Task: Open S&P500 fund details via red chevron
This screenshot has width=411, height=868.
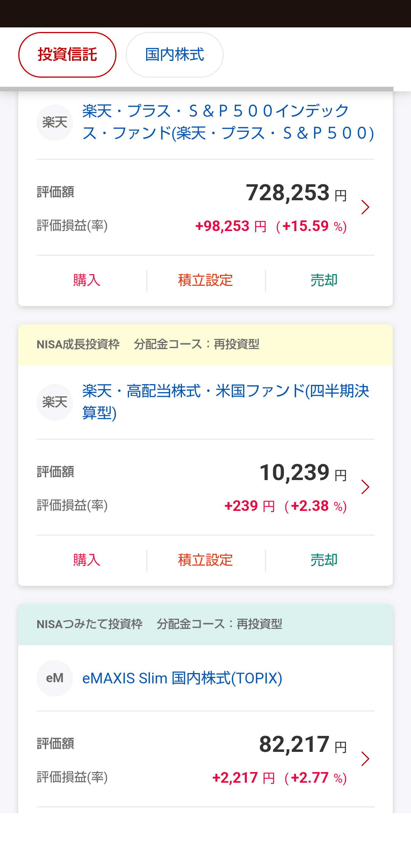Action: (365, 207)
